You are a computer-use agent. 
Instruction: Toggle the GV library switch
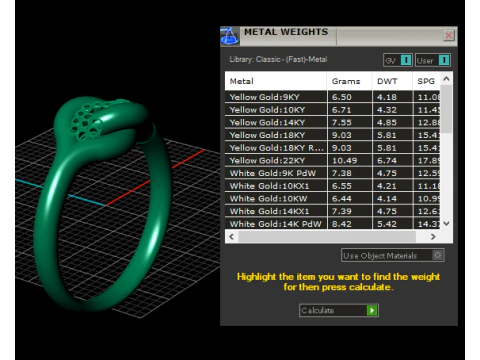(x=398, y=60)
